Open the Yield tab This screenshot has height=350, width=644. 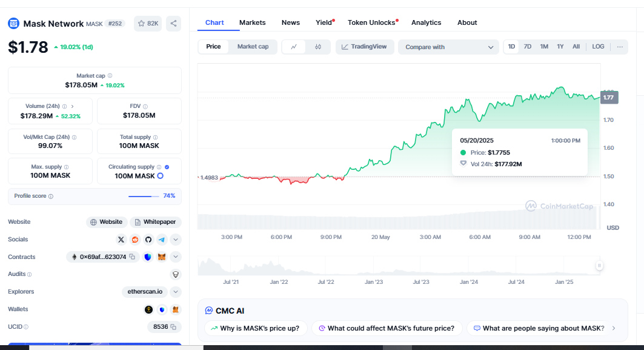[x=324, y=22]
